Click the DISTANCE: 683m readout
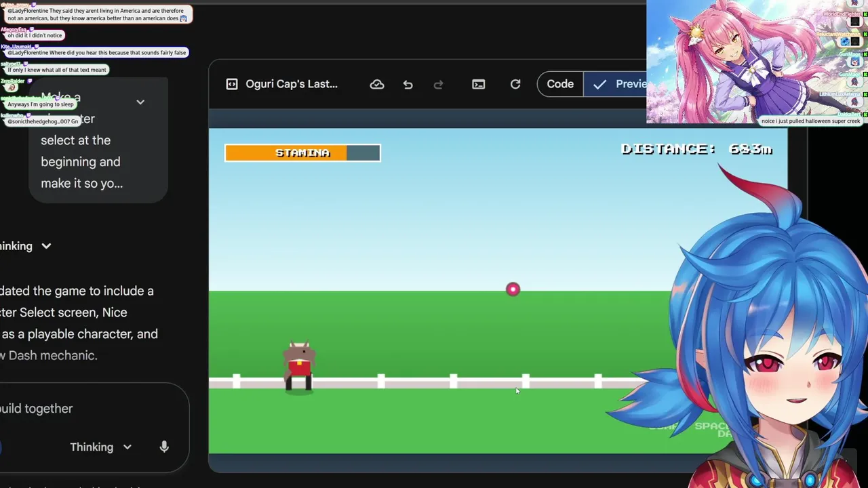 click(696, 149)
